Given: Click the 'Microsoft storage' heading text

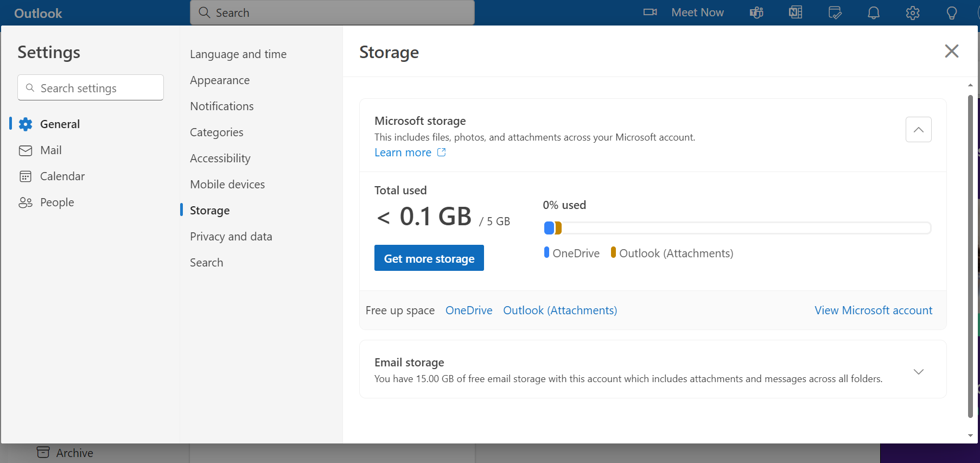Looking at the screenshot, I should pyautogui.click(x=420, y=121).
